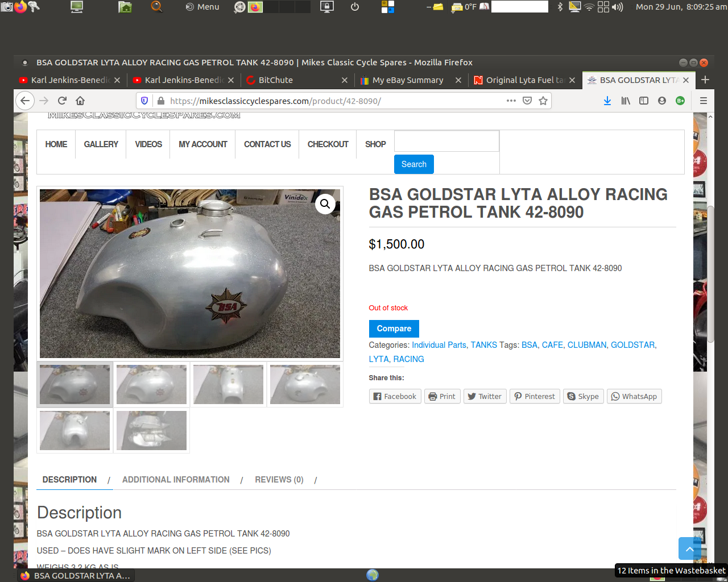Open a new browser tab
The image size is (728, 582).
[x=705, y=80]
